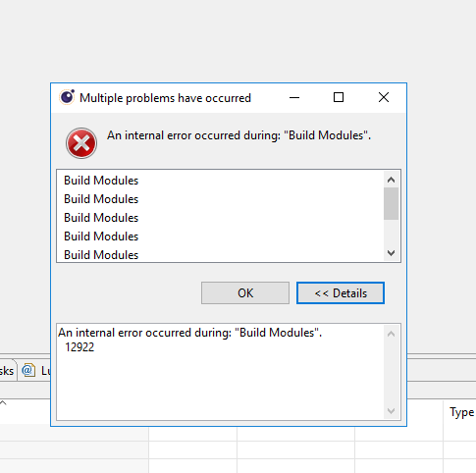Select the third Build Modules entry
Screen dimensions: 476x473
(x=101, y=218)
